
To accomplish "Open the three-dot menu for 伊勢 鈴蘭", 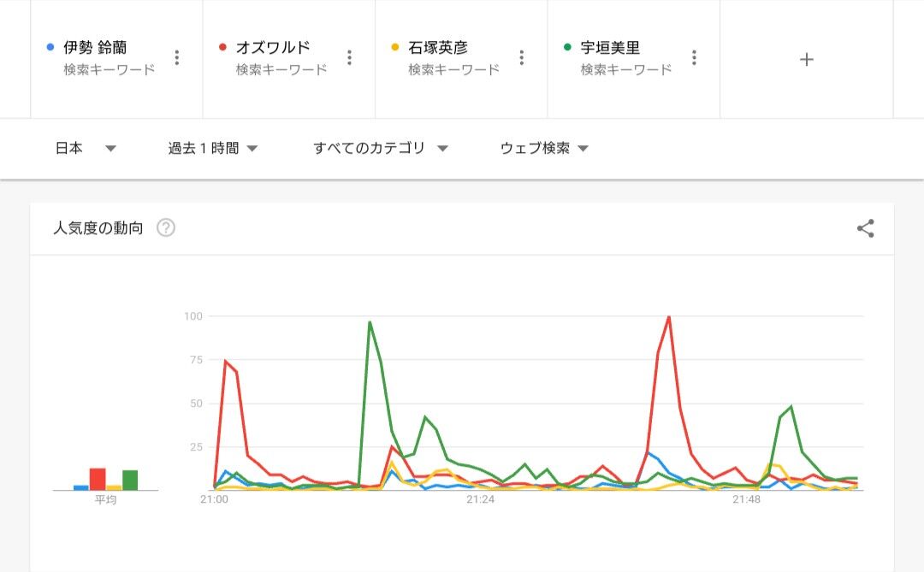I will [177, 58].
